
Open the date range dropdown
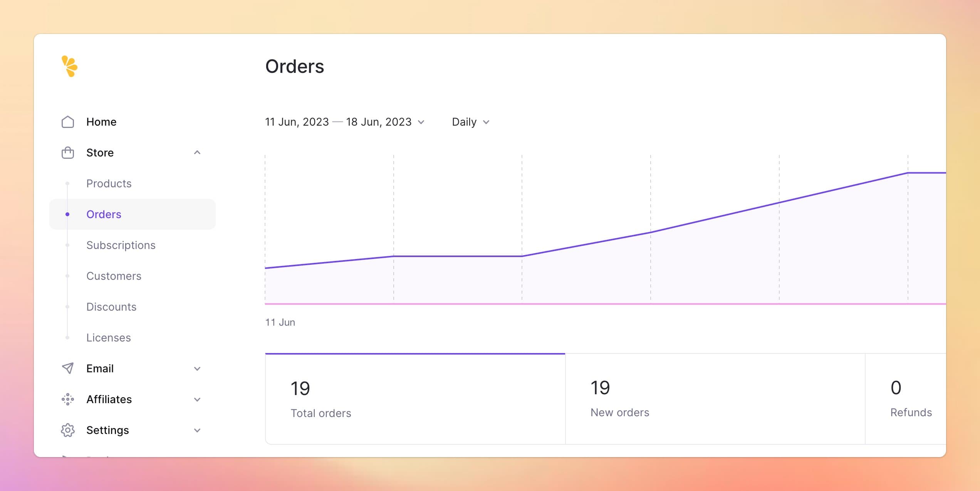(344, 122)
